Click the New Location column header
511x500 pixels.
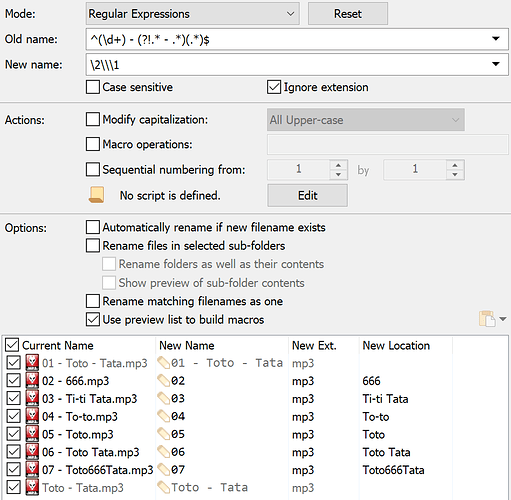(x=396, y=345)
